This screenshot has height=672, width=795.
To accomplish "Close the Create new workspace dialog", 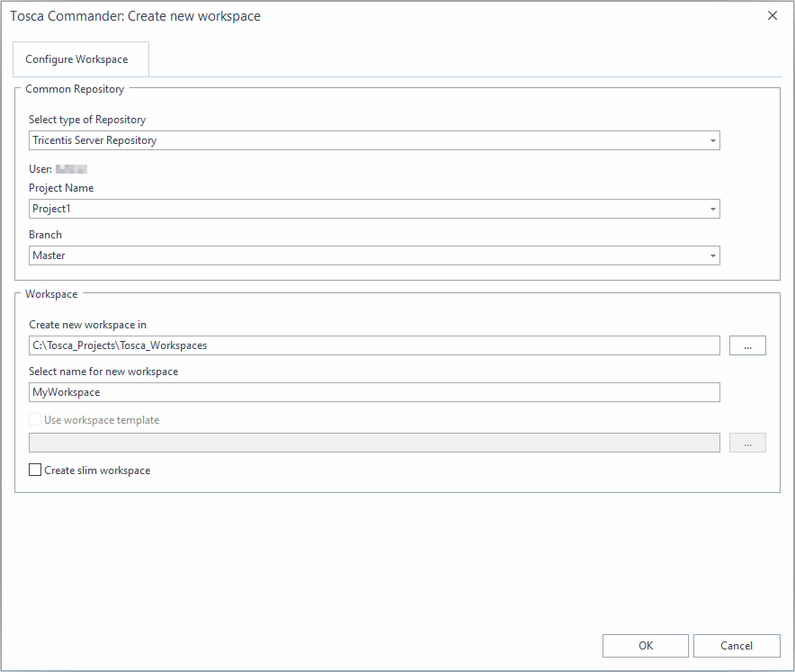I will [772, 15].
